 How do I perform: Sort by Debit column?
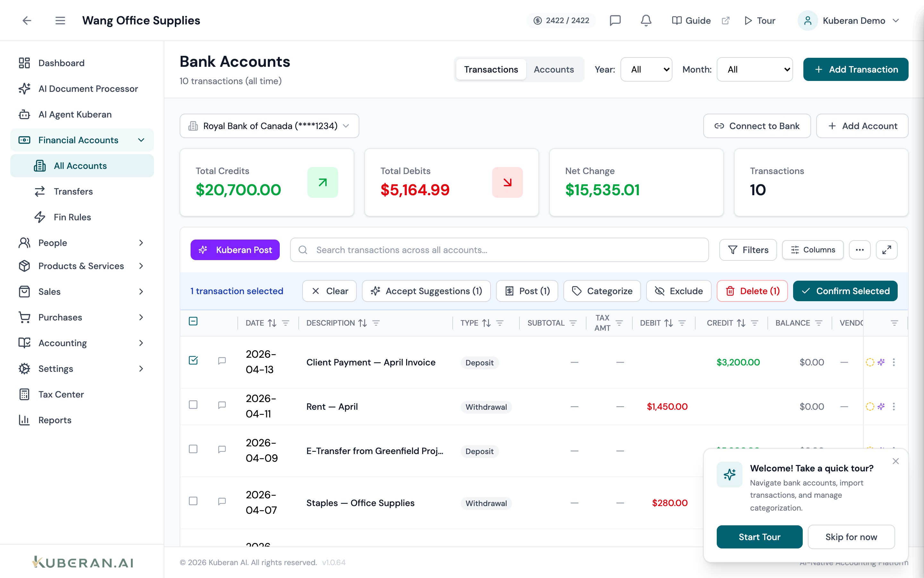pyautogui.click(x=669, y=323)
